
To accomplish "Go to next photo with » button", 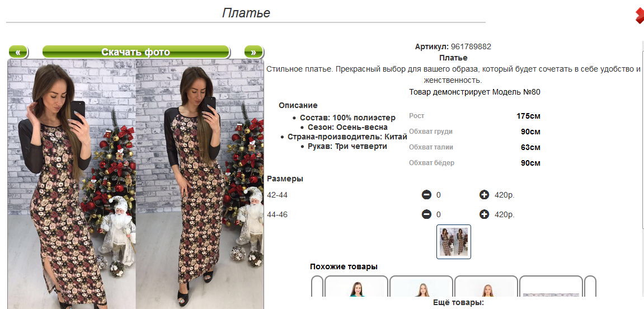I will coord(253,52).
